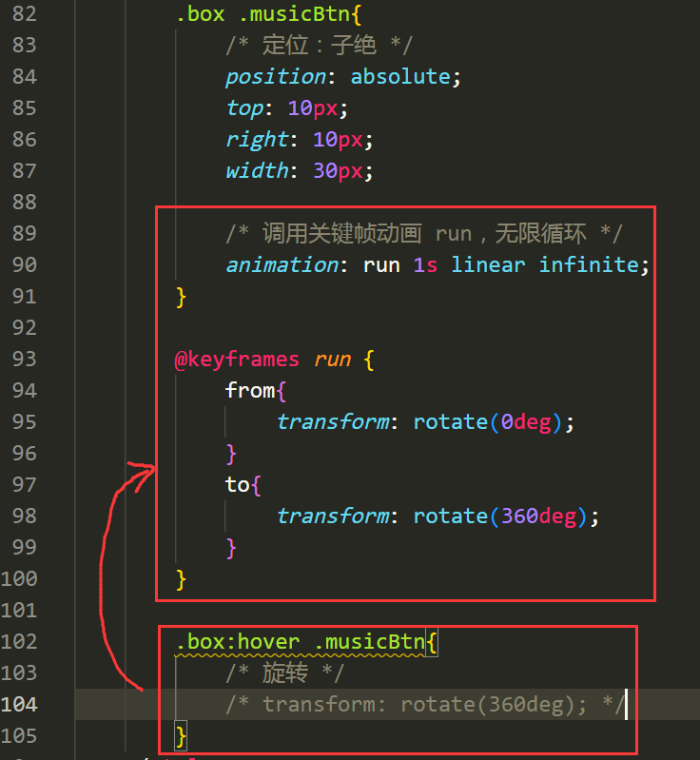The width and height of the screenshot is (700, 760).
Task: Click the infinite keyword in the animation line
Action: click(589, 264)
